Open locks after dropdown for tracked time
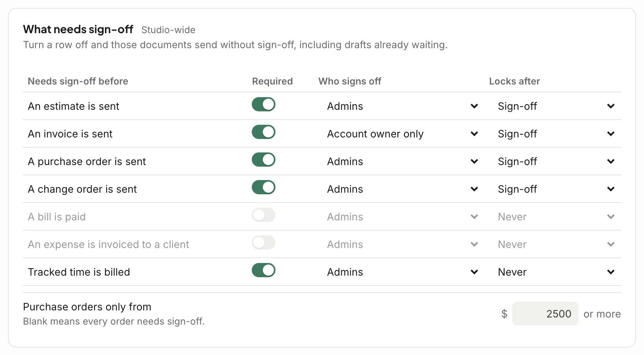This screenshot has height=355, width=644. point(555,272)
